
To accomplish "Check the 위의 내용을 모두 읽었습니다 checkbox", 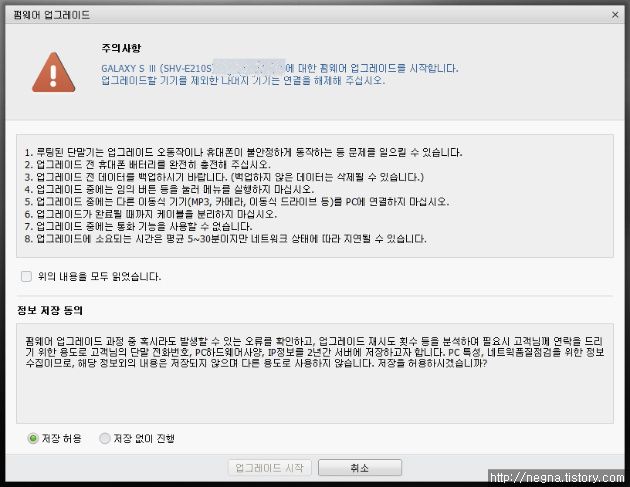I will pos(26,276).
